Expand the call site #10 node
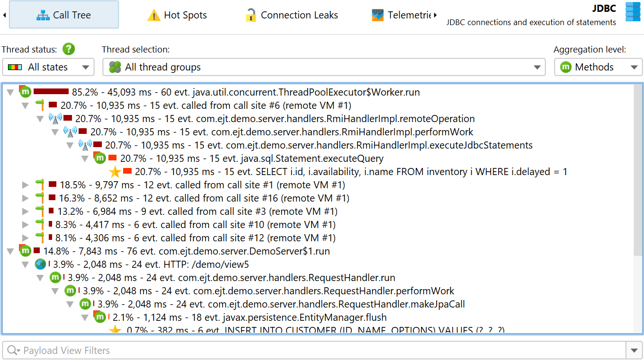The image size is (644, 361). (26, 225)
